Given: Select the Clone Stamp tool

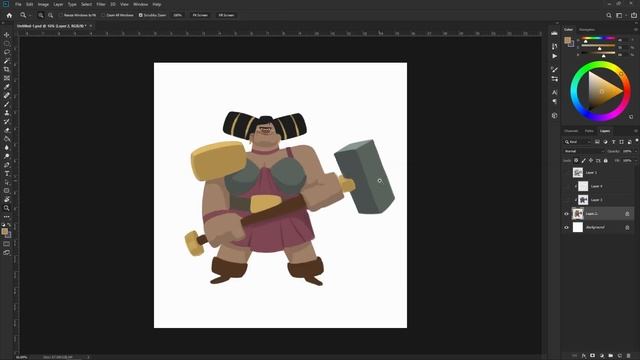Looking at the screenshot, I should (x=7, y=113).
